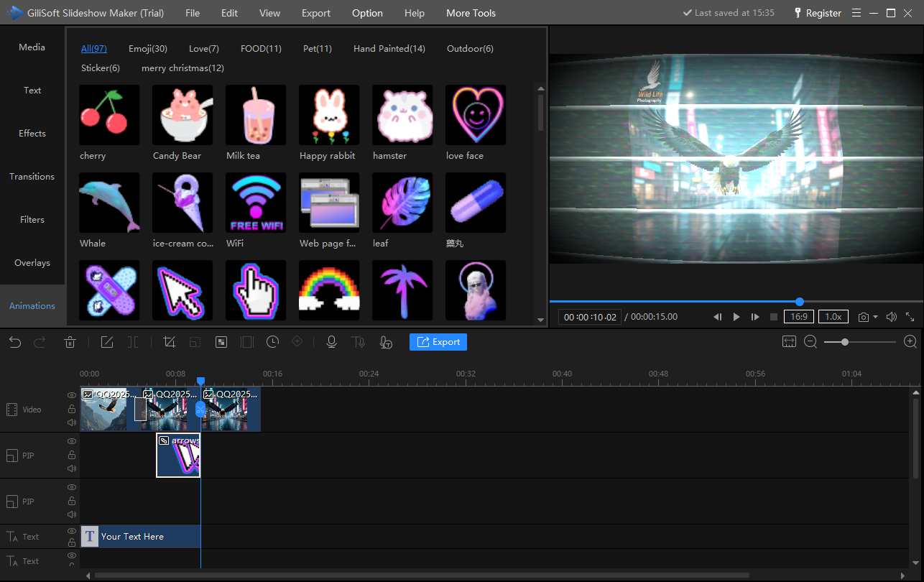924x582 pixels.
Task: Open the Edit menu
Action: [x=230, y=13]
